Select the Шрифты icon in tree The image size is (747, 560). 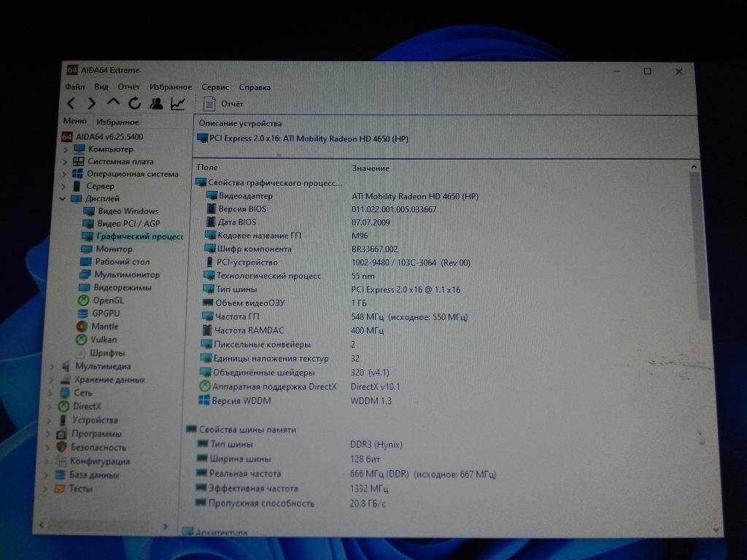(80, 353)
